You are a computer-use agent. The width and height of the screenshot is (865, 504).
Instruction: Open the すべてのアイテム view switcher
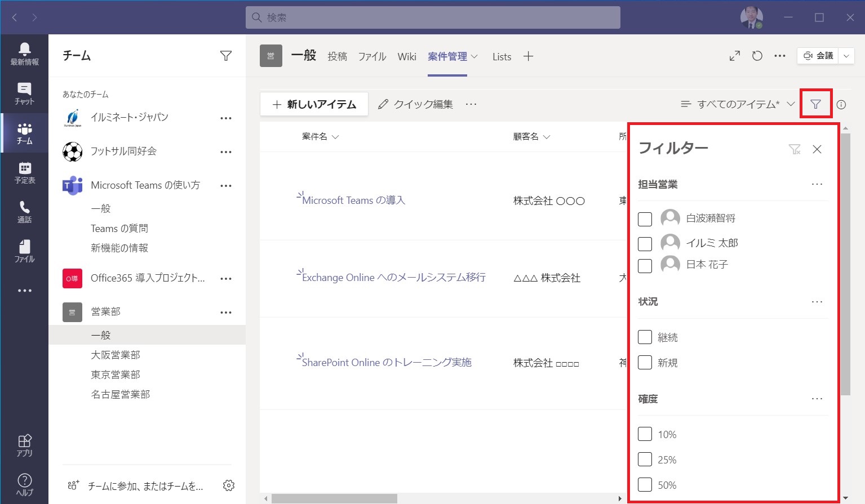click(738, 104)
